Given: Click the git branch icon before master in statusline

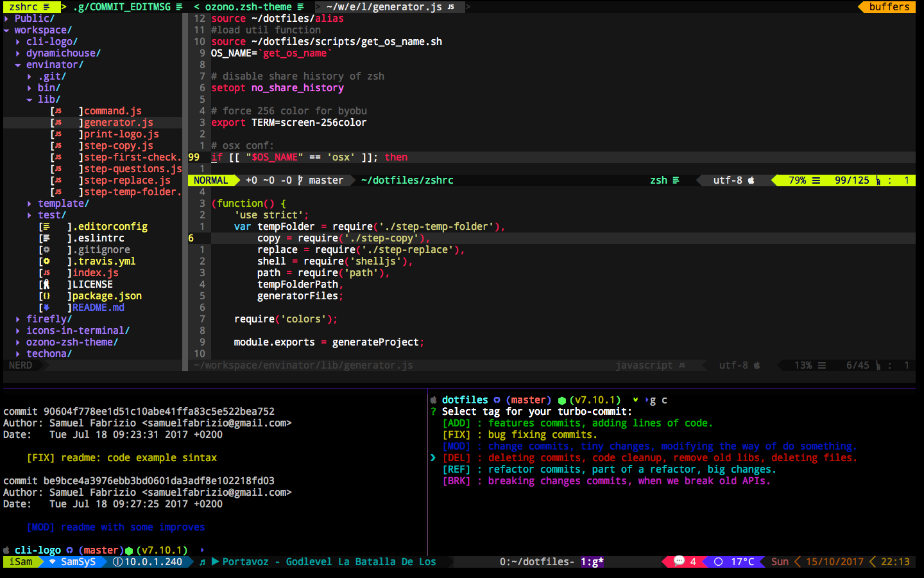Looking at the screenshot, I should click(300, 180).
